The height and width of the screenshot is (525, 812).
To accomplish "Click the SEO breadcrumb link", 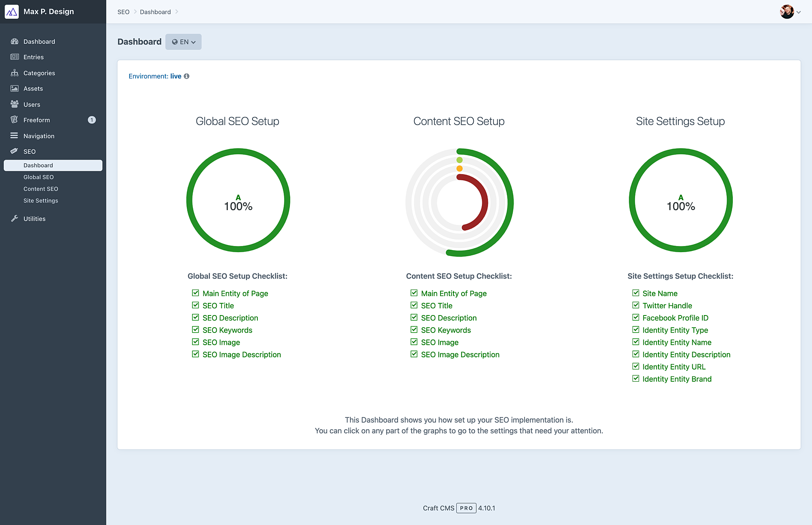I will [x=123, y=12].
